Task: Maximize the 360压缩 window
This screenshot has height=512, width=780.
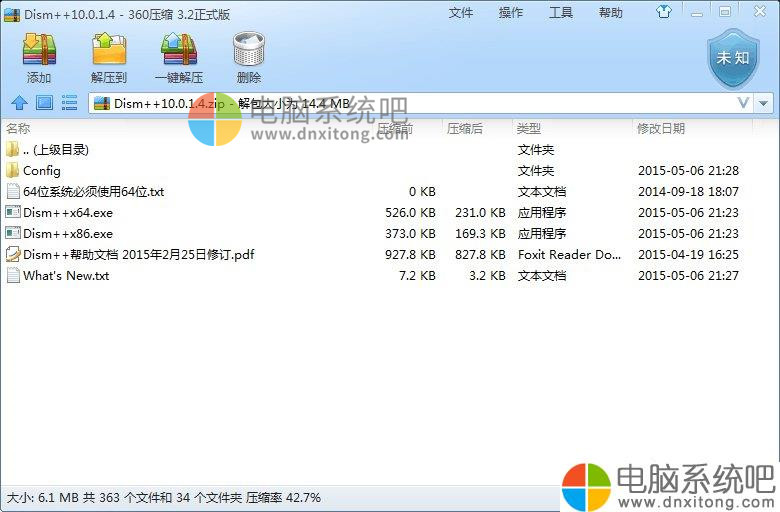Action: pos(725,11)
